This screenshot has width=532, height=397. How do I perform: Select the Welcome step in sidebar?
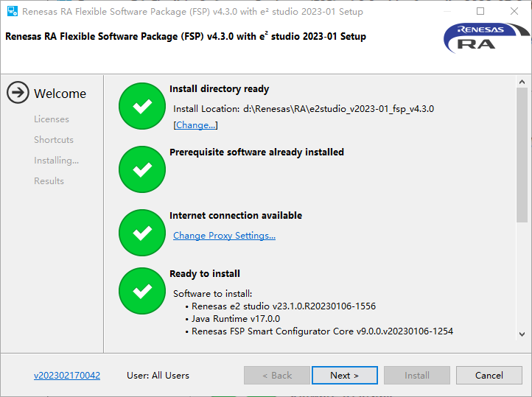tap(60, 94)
